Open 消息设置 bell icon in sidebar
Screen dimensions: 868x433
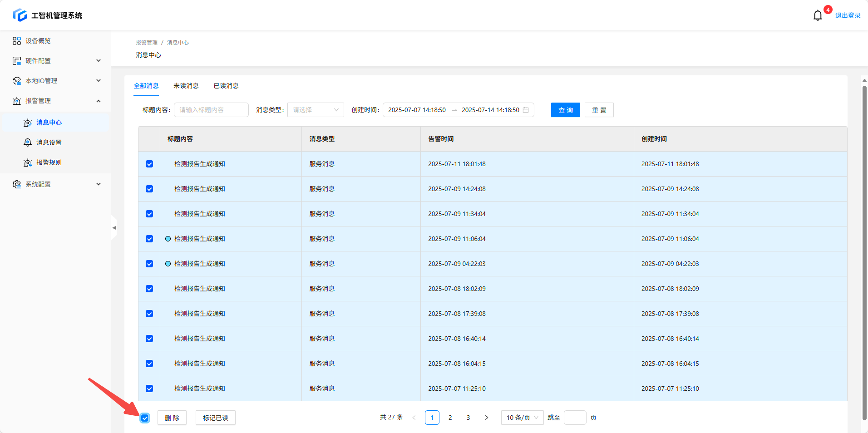tap(28, 143)
